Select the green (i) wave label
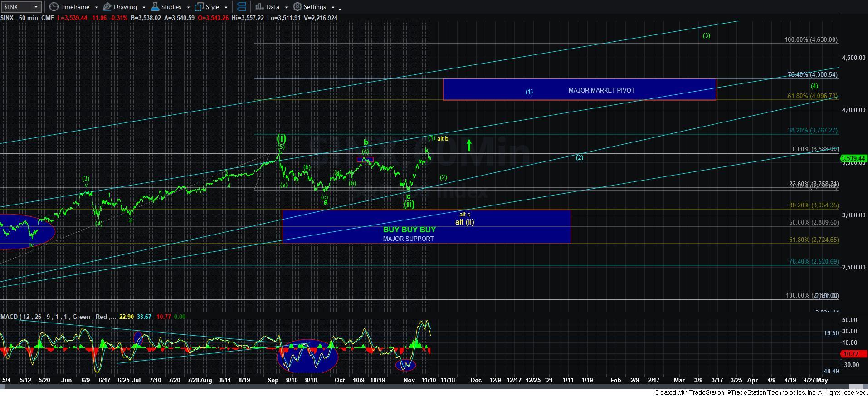This screenshot has width=868, height=396. 281,138
